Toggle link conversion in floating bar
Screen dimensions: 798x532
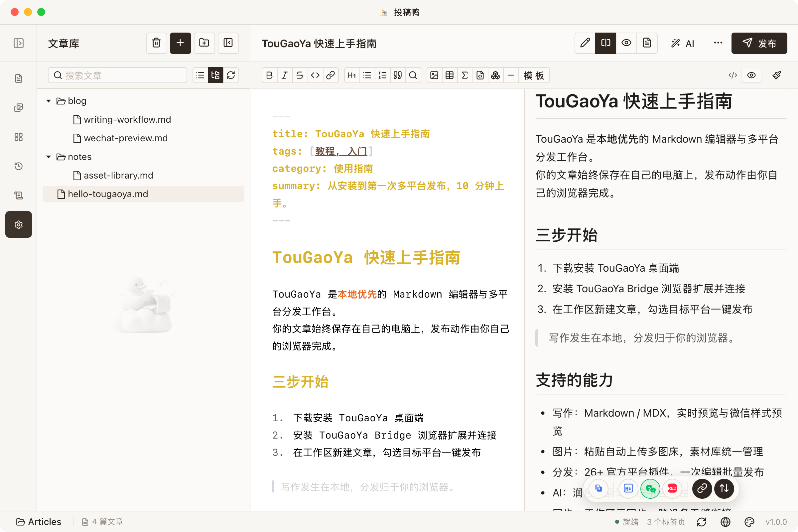click(702, 488)
